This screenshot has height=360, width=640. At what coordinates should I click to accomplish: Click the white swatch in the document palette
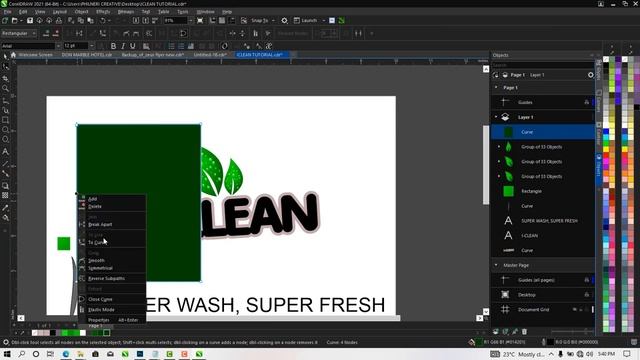tap(83, 333)
